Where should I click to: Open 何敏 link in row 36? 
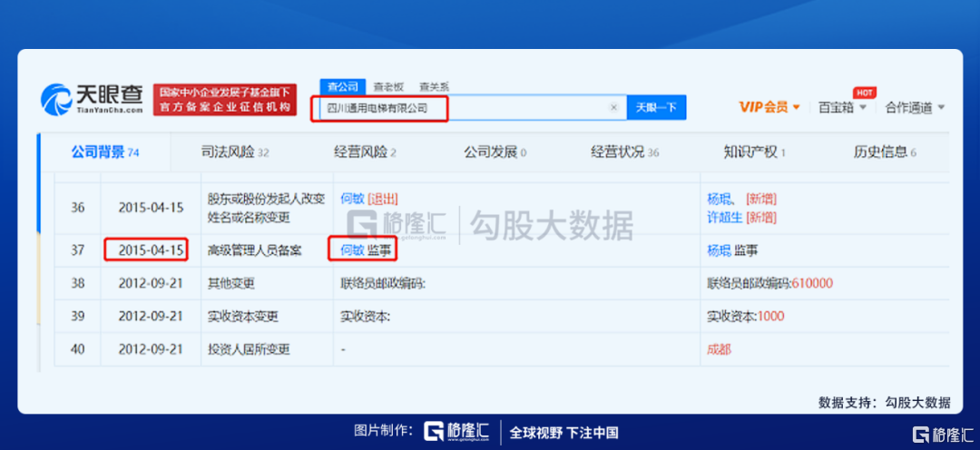pyautogui.click(x=352, y=199)
